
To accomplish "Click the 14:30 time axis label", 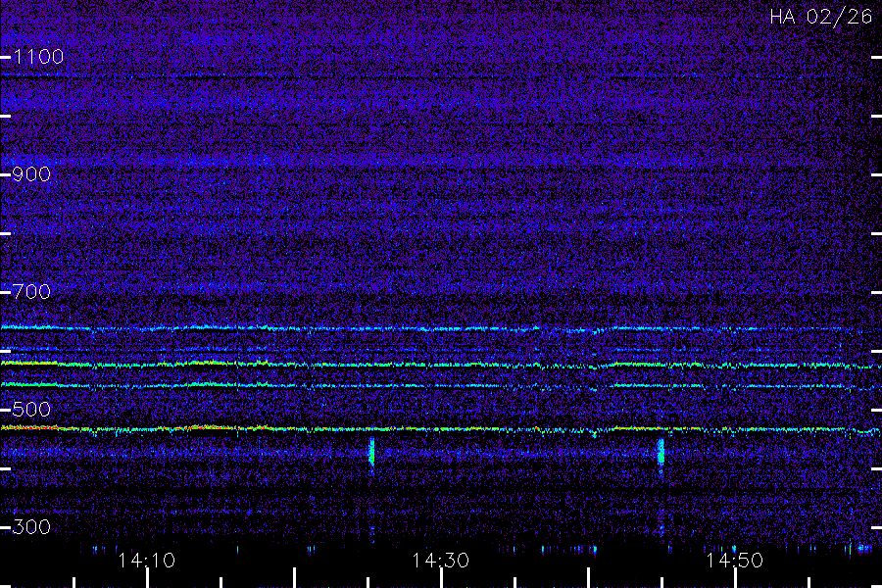I will tap(440, 561).
